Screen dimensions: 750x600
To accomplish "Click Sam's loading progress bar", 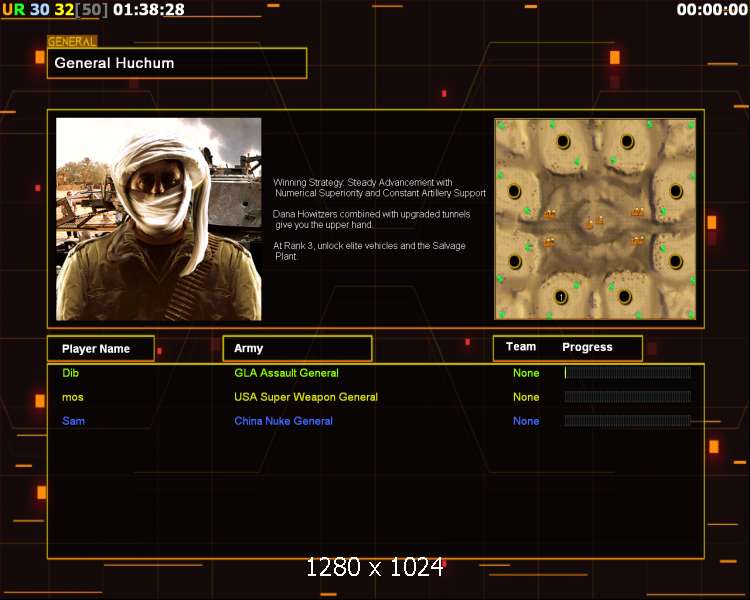I will [x=627, y=421].
